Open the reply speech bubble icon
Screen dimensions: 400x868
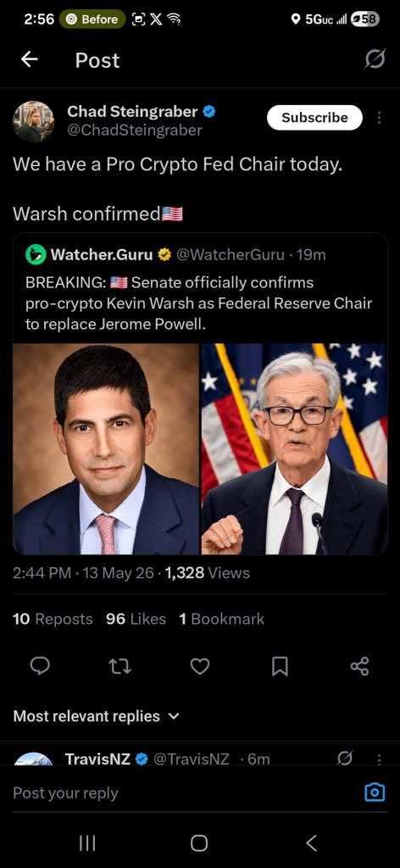point(40,666)
